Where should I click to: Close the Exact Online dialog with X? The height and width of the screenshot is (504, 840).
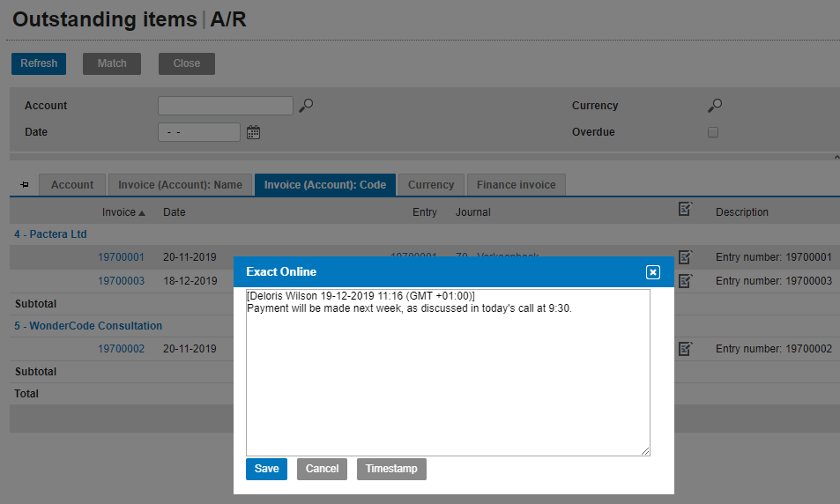[x=652, y=272]
